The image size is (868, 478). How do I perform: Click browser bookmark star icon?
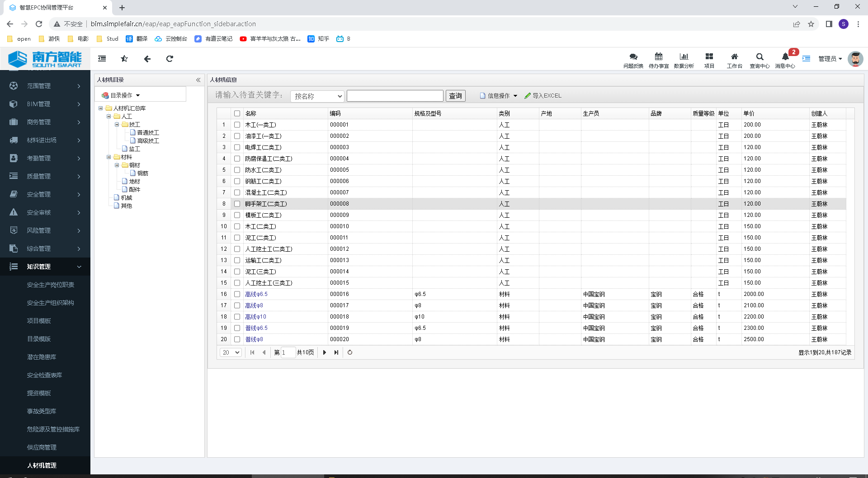pyautogui.click(x=811, y=24)
